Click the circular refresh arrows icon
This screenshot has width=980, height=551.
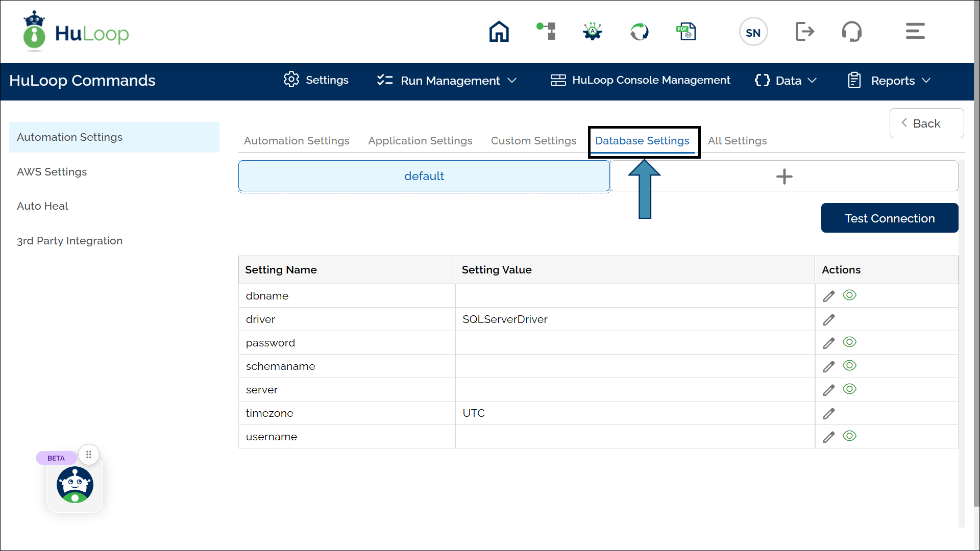click(639, 32)
